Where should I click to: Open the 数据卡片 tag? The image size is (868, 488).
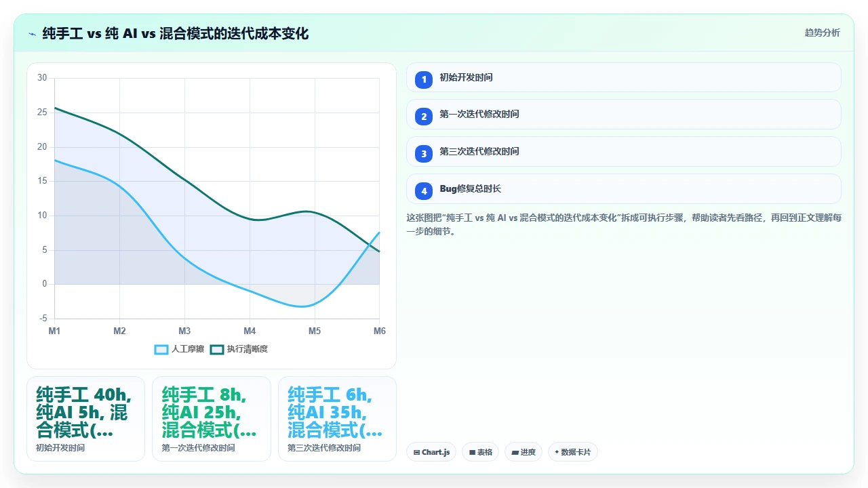(573, 452)
